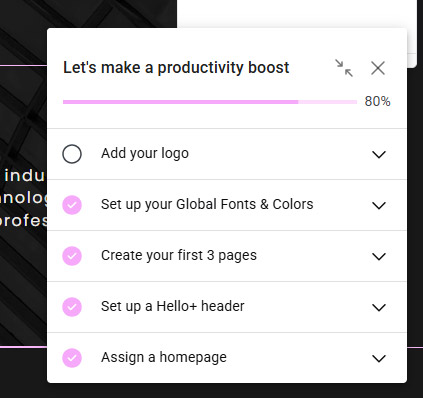The width and height of the screenshot is (423, 398).
Task: Expand the Assign a homepage chevron
Action: [379, 358]
